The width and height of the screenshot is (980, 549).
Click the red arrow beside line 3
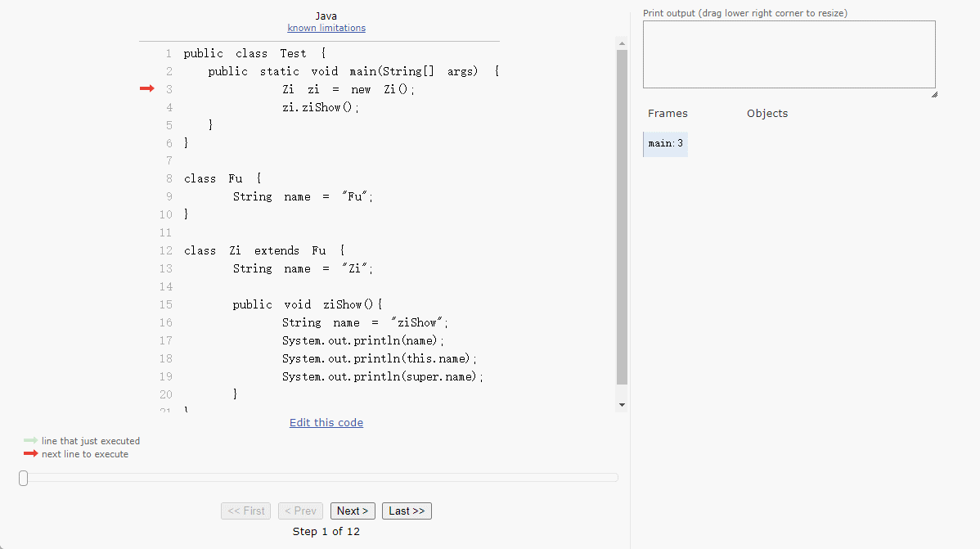pos(146,88)
